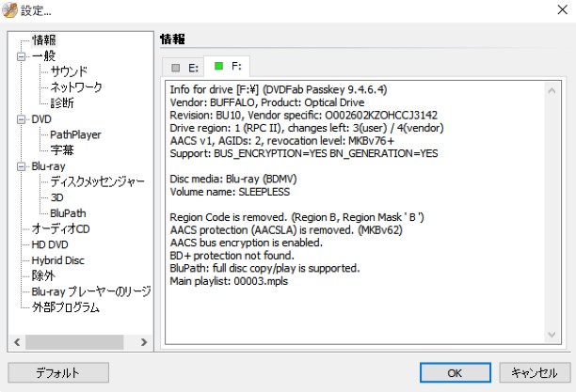Select the Blu-ray category in tree
This screenshot has height=392, width=576.
[x=49, y=166]
